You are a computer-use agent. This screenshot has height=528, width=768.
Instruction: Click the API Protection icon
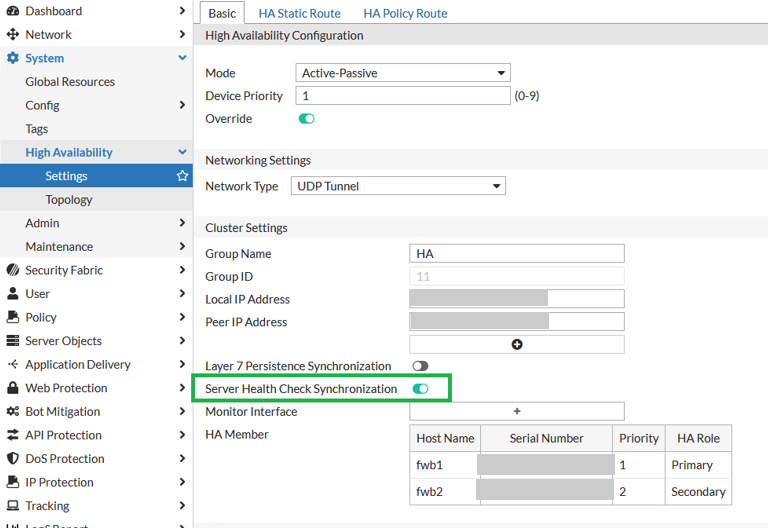(x=13, y=435)
